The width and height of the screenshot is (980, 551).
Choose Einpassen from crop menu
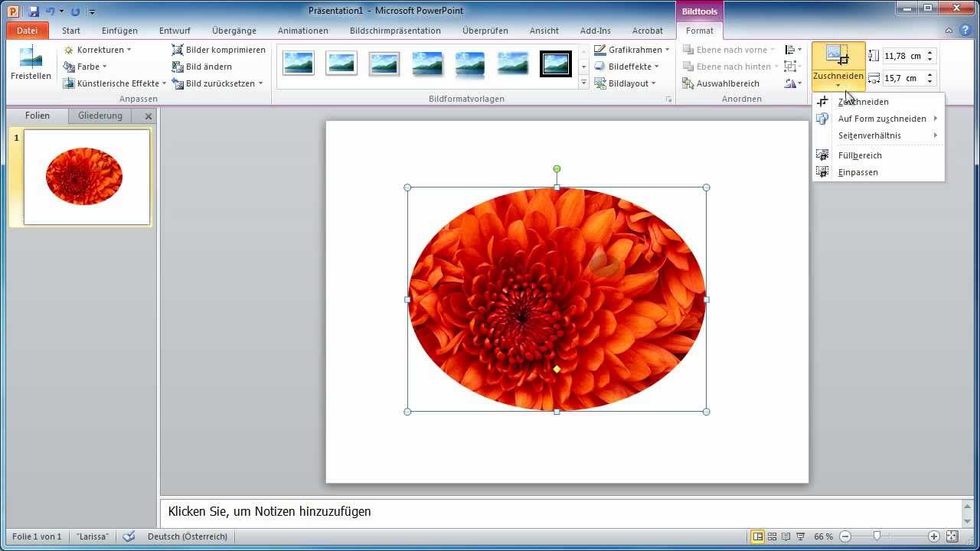tap(857, 172)
